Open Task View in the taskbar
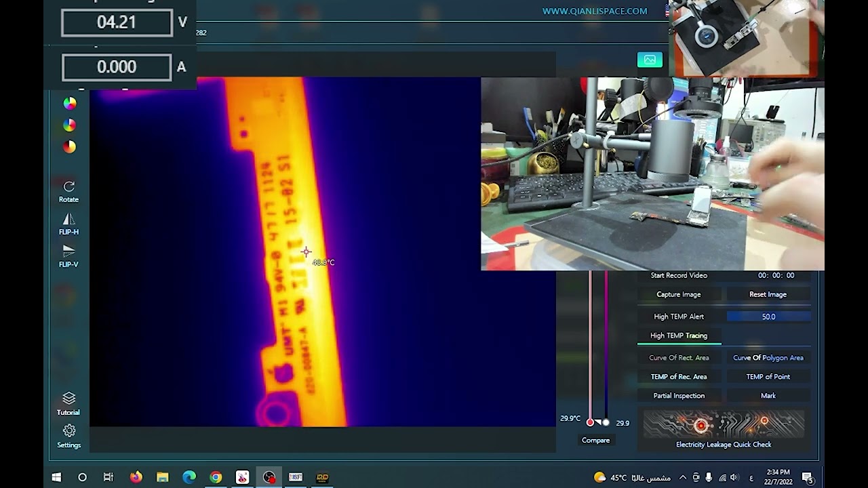 tap(108, 477)
